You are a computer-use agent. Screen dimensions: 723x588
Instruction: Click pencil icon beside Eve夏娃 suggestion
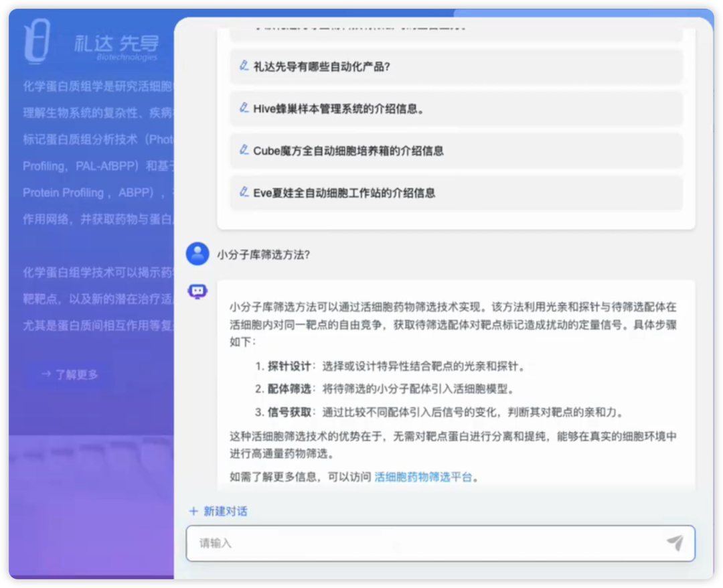tap(244, 192)
